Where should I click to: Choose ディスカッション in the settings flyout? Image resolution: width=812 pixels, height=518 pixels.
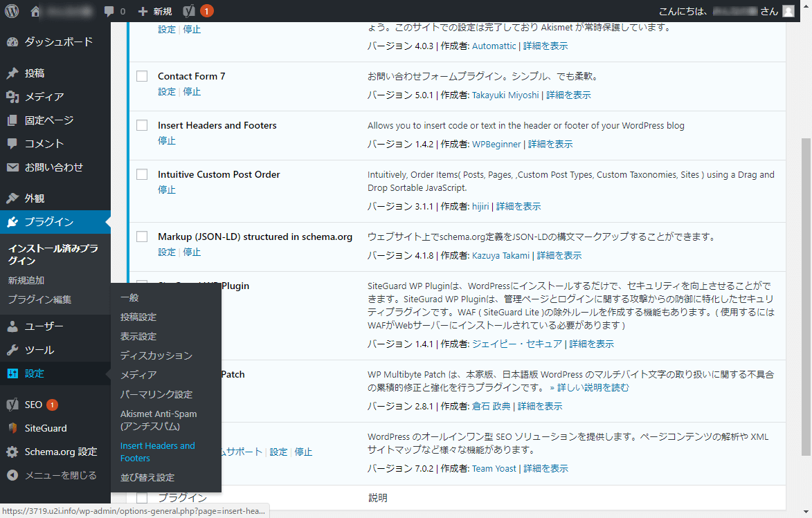(156, 355)
